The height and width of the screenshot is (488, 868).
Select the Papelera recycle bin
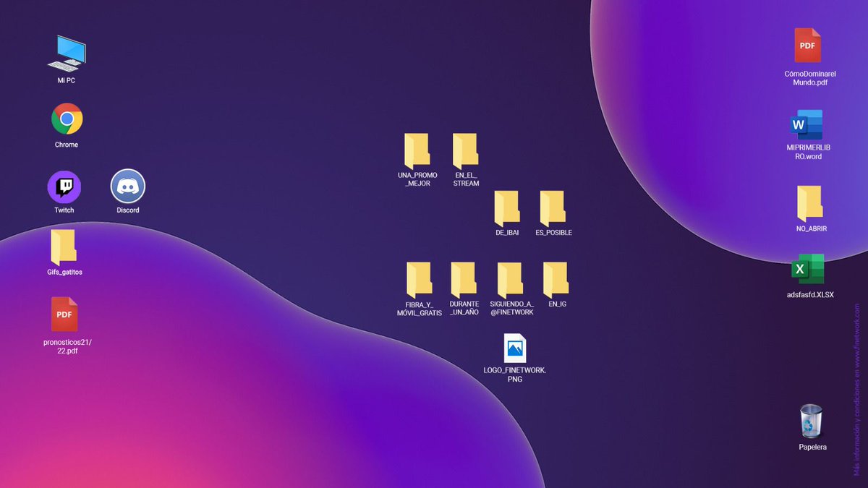click(x=812, y=421)
